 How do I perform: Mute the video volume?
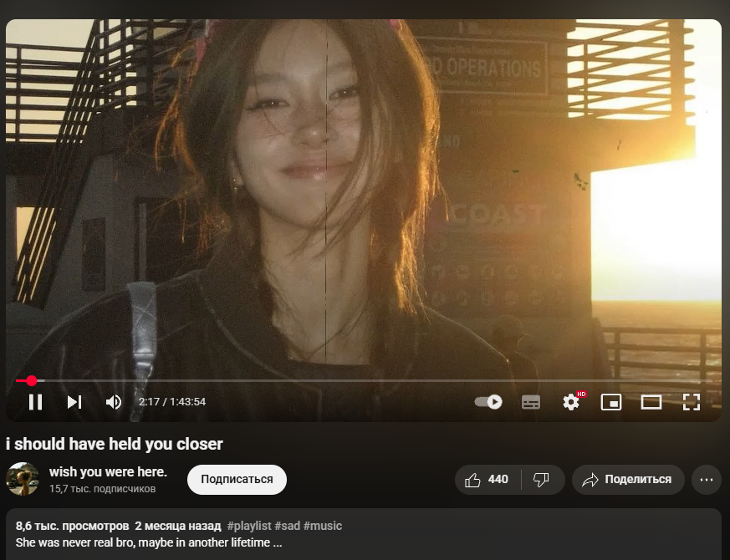(114, 402)
